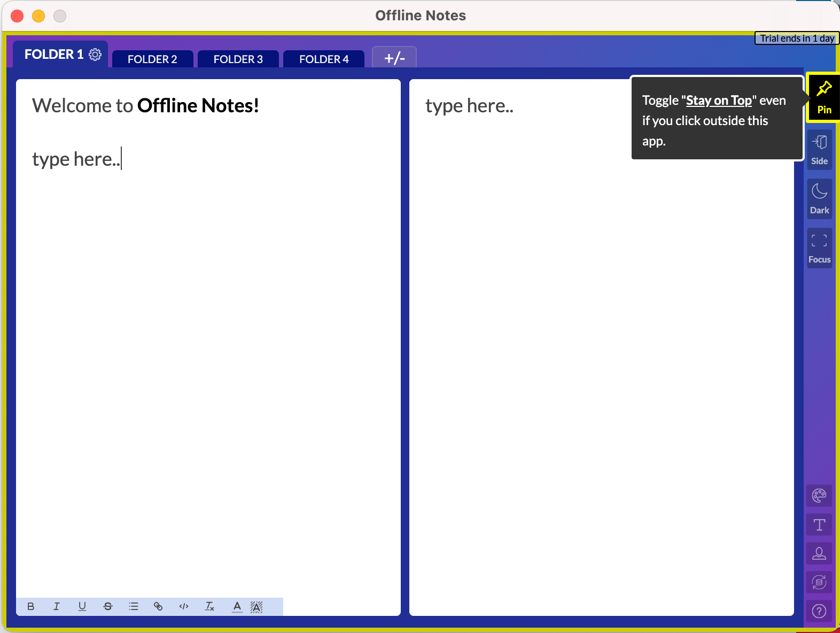This screenshot has height=633, width=840.
Task: Open the help question mark icon
Action: [x=819, y=611]
